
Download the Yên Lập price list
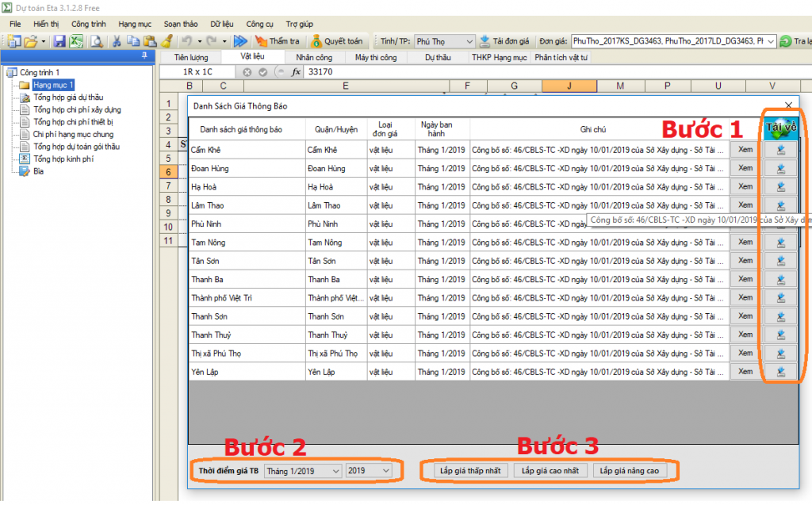(780, 372)
